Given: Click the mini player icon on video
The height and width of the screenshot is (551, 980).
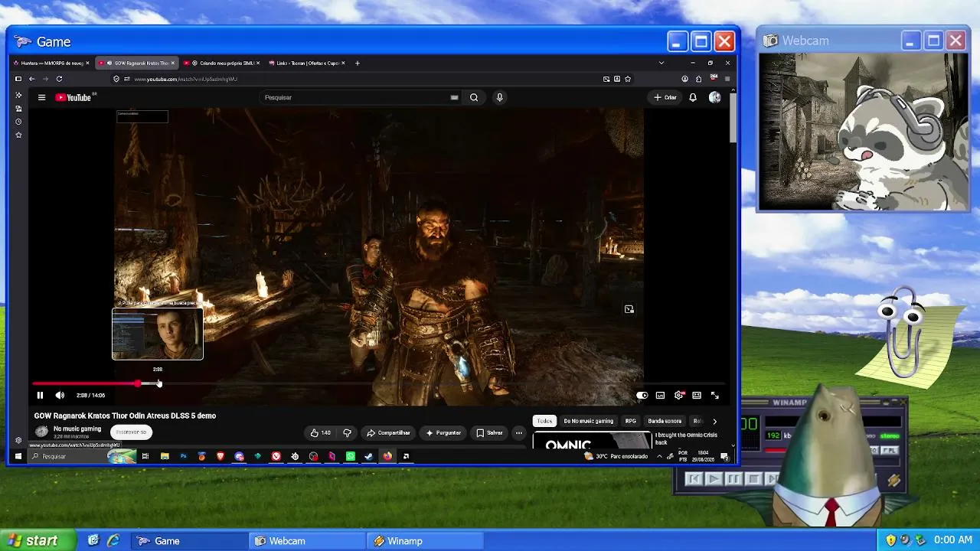Looking at the screenshot, I should pyautogui.click(x=629, y=309).
